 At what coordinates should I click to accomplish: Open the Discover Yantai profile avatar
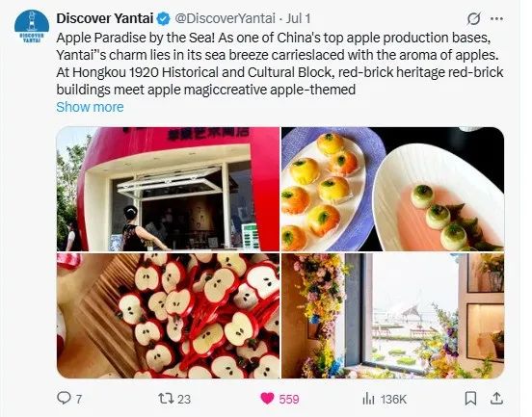click(x=32, y=26)
